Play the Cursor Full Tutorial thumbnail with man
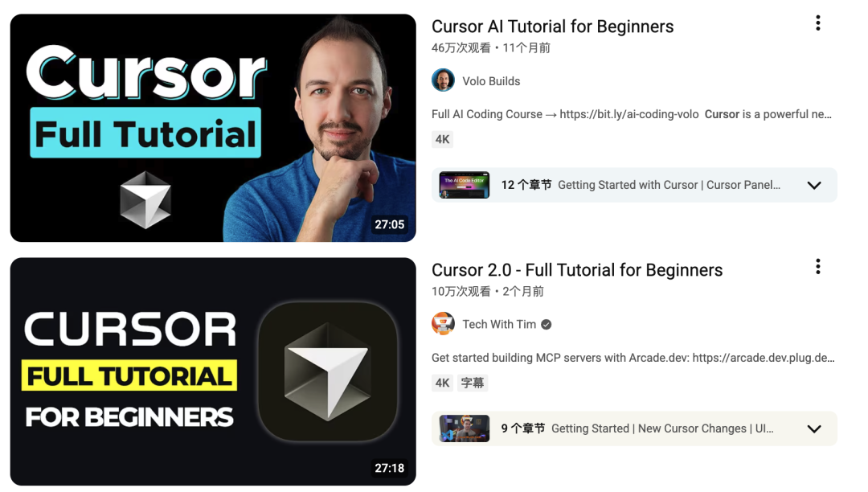The height and width of the screenshot is (492, 868). click(x=213, y=128)
